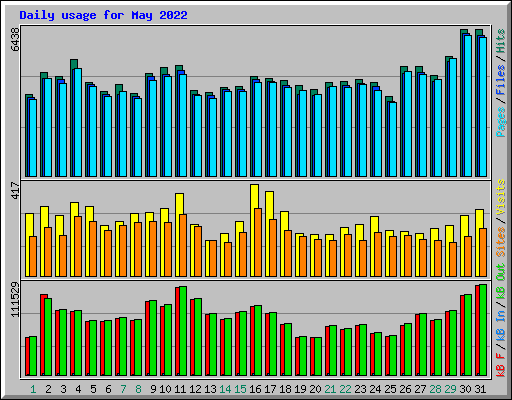
Task: Click the 'kB F' legend label
Action: click(x=501, y=365)
